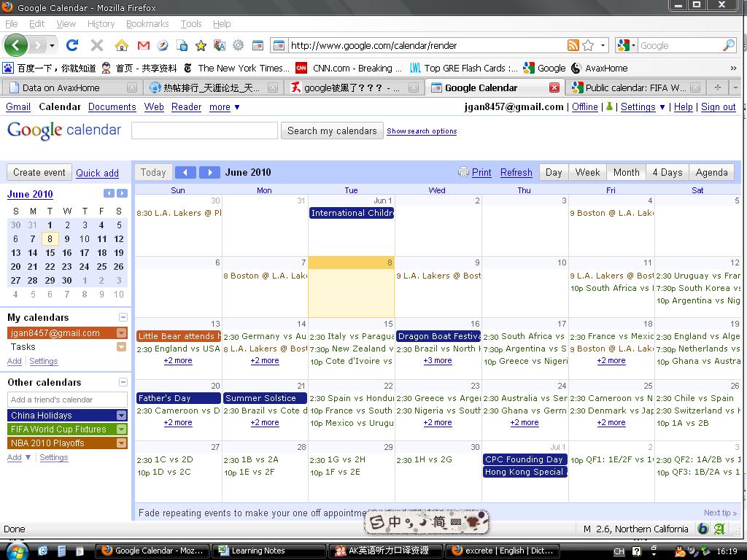
Task: Click the RSS feed icon in address bar
Action: (573, 45)
